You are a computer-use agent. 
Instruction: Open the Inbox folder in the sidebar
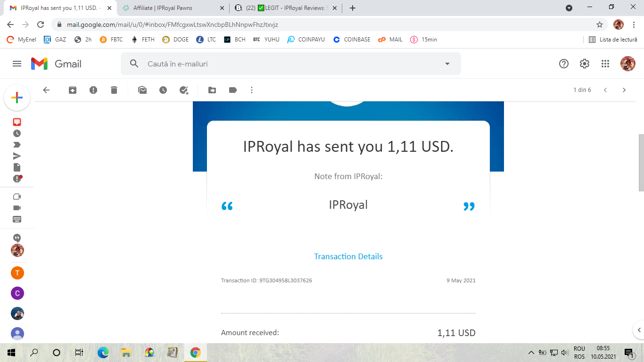[x=17, y=122]
